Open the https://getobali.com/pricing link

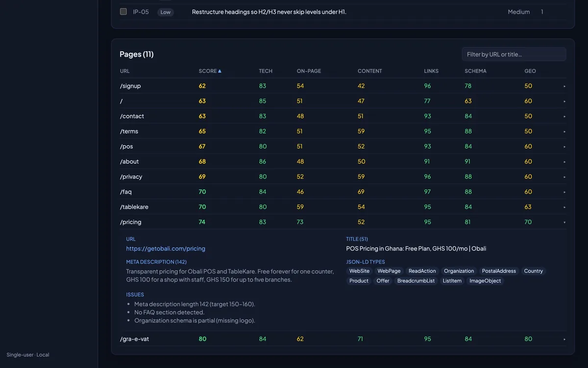point(166,249)
